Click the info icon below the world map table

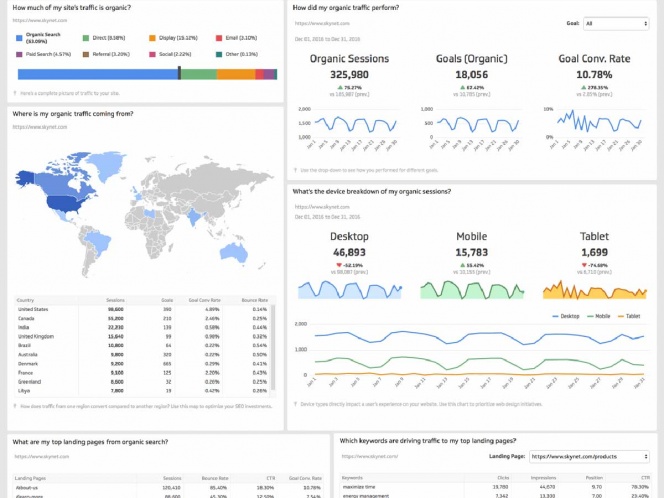(x=15, y=406)
